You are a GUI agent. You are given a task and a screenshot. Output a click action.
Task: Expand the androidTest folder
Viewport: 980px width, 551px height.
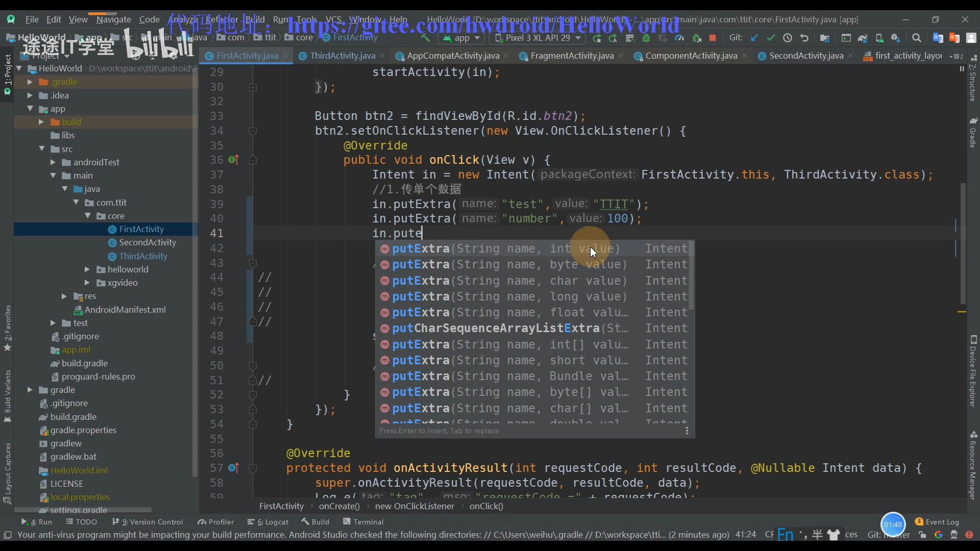click(53, 162)
